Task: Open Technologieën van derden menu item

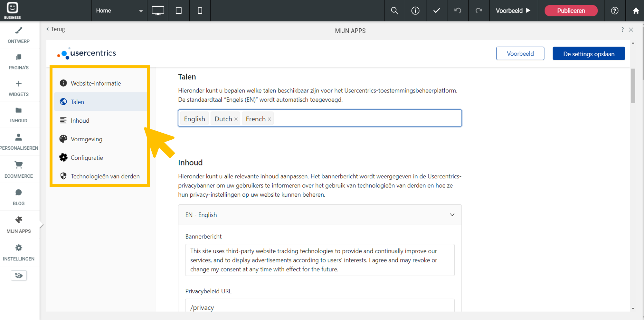Action: point(105,176)
